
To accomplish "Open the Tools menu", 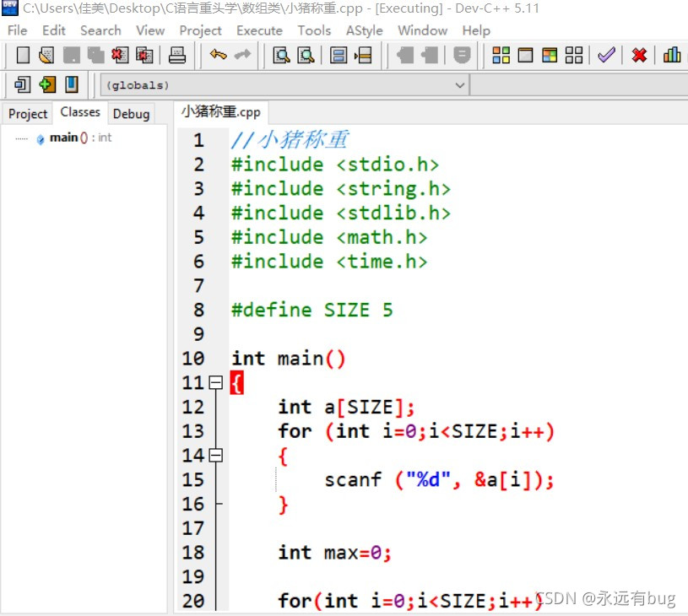I will (x=314, y=30).
